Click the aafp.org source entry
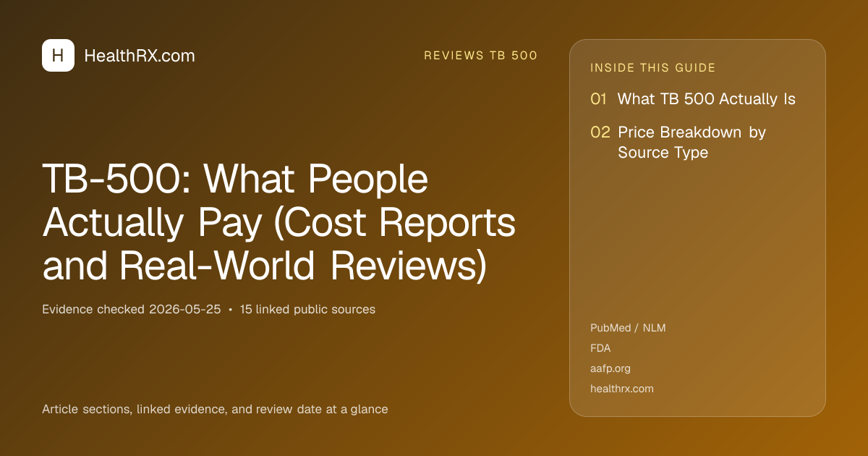This screenshot has width=868, height=456. click(x=610, y=368)
